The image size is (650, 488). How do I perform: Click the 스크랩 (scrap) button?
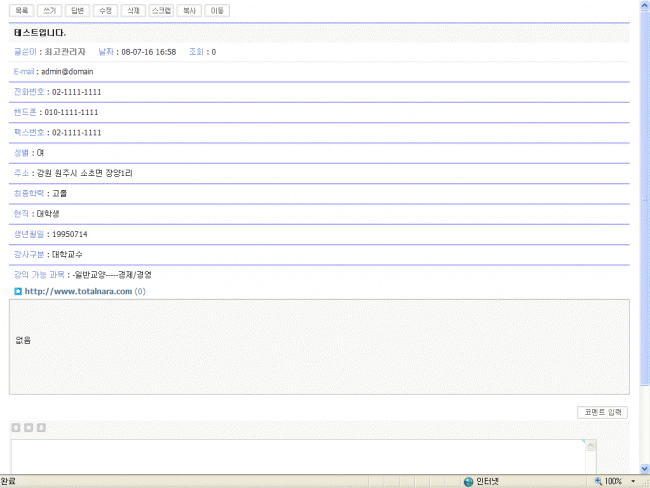[x=161, y=10]
